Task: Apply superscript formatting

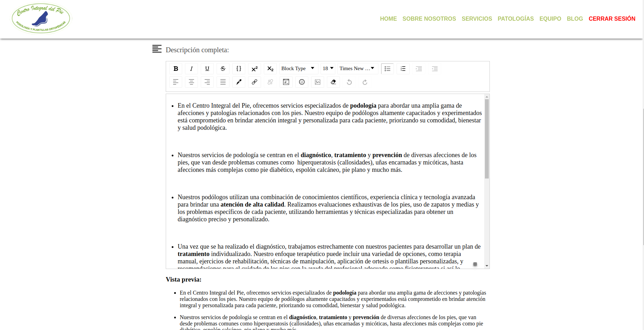Action: [x=254, y=69]
